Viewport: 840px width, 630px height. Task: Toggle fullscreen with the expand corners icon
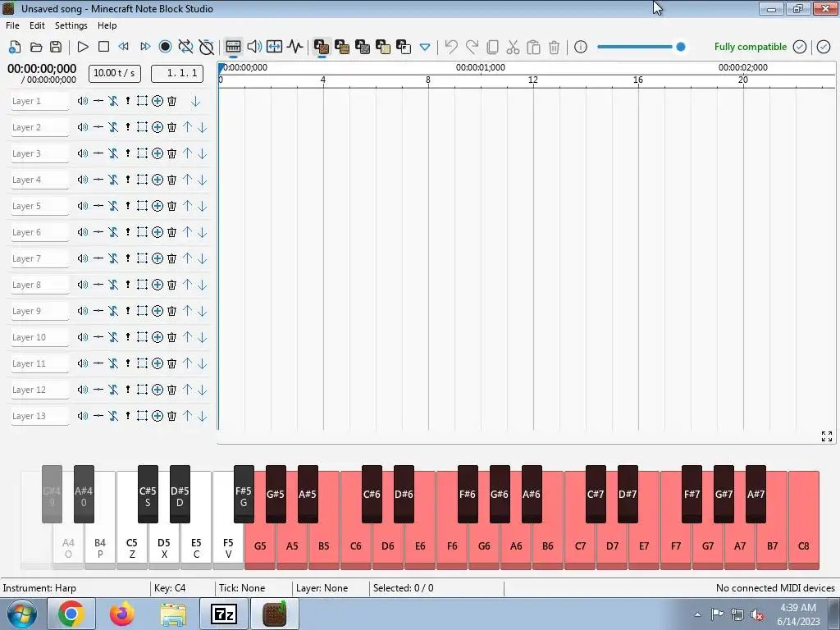point(827,436)
